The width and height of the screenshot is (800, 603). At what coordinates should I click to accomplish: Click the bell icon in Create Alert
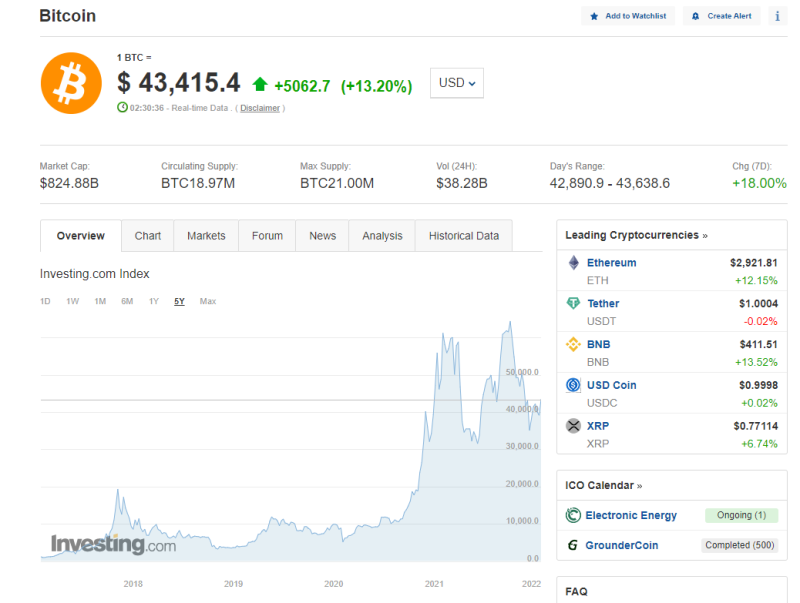pyautogui.click(x=695, y=16)
